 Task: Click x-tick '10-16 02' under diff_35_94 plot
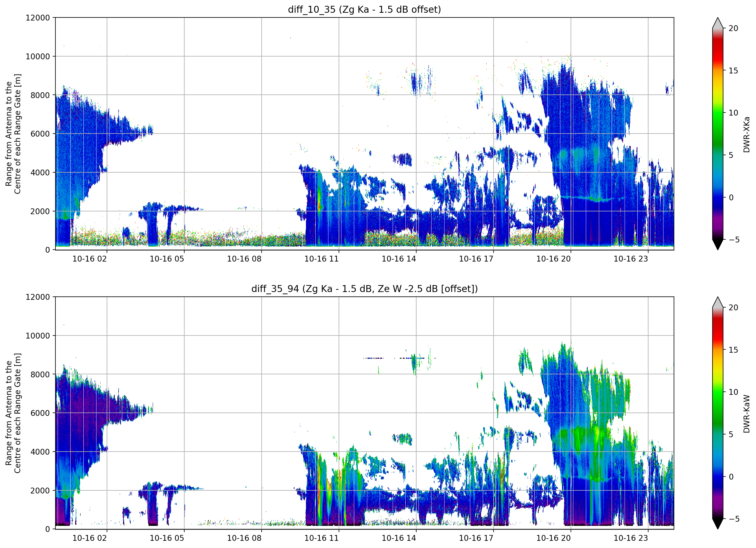(90, 538)
